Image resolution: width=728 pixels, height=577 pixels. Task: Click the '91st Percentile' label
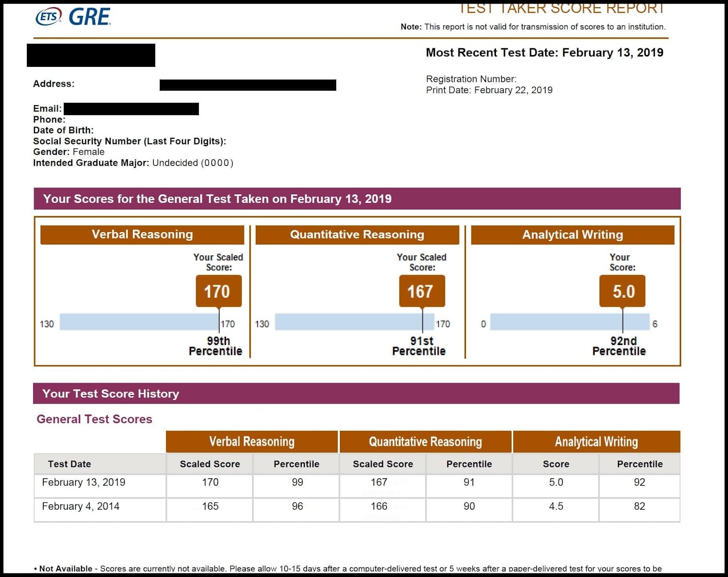point(419,346)
